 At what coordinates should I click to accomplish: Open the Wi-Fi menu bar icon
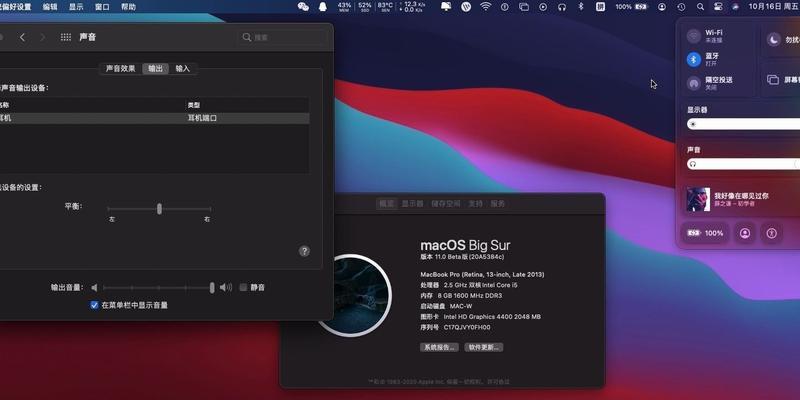pos(485,7)
